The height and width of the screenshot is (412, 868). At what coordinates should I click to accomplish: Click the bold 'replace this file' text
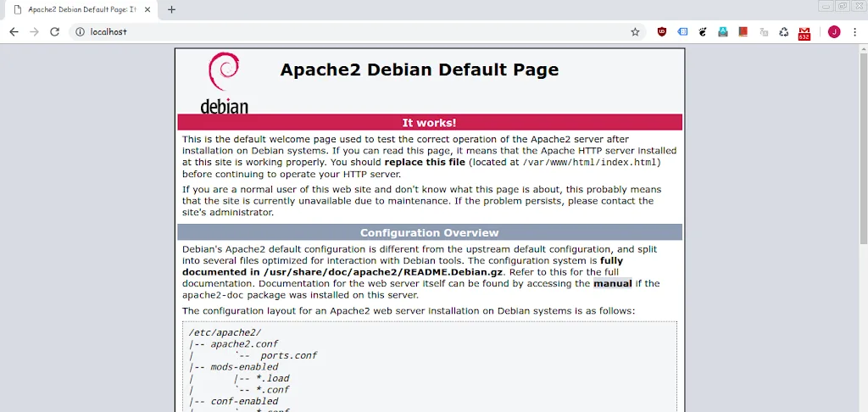(x=425, y=162)
